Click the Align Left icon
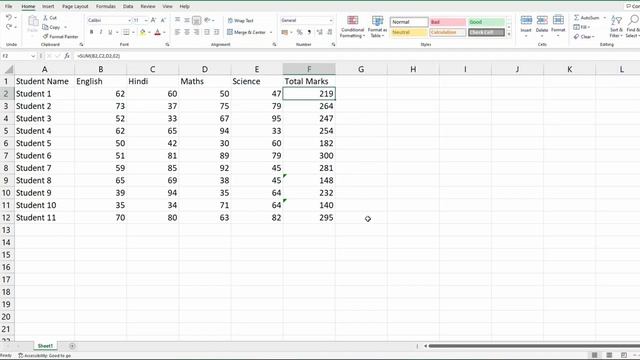 coord(178,32)
